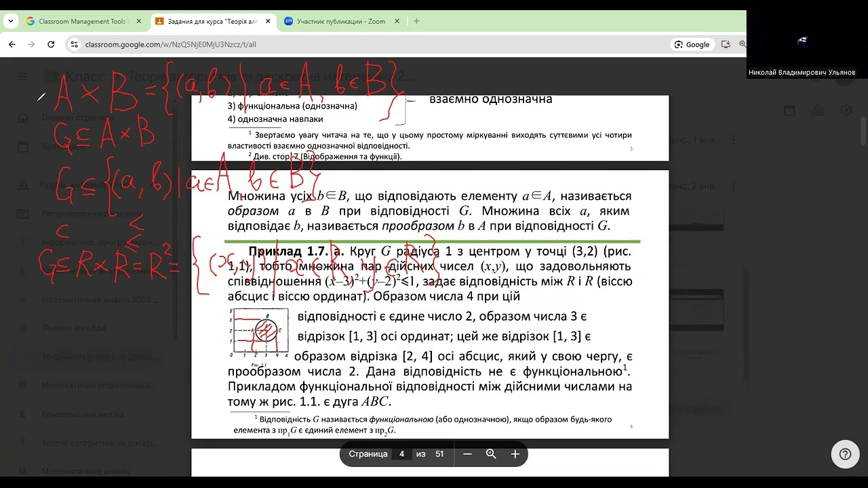View site information icon in address bar

pos(75,45)
